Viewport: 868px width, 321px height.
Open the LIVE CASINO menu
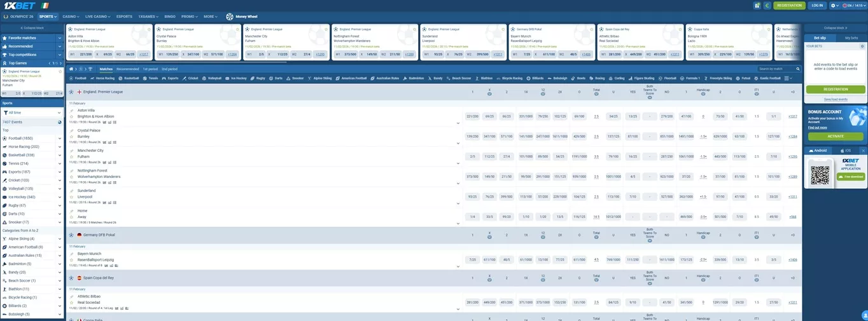click(97, 17)
